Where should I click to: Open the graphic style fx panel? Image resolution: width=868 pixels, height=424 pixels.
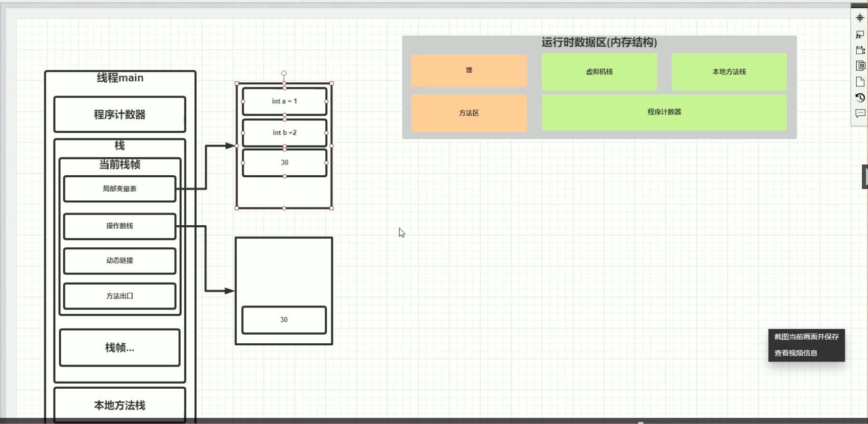[860, 34]
